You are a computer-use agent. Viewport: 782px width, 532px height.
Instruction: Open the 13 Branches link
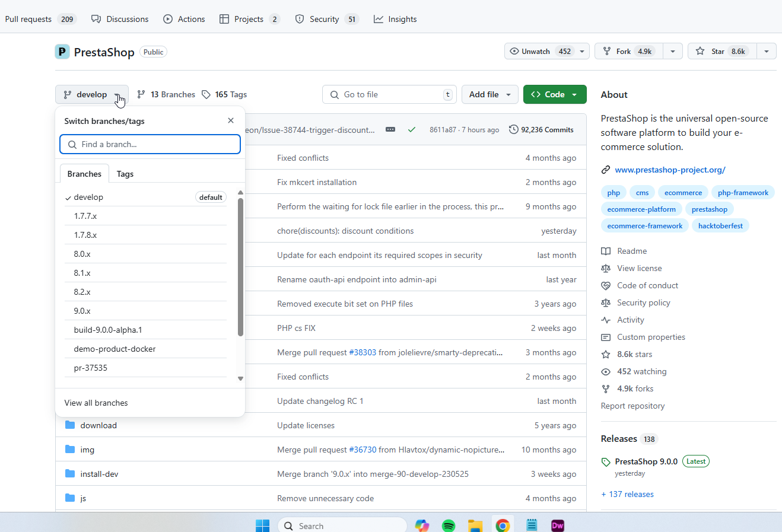pyautogui.click(x=166, y=94)
